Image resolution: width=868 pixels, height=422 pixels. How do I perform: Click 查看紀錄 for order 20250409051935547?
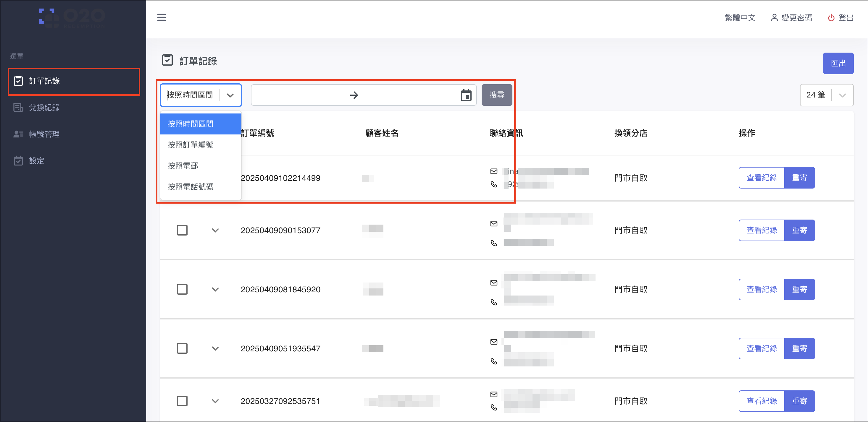(761, 348)
